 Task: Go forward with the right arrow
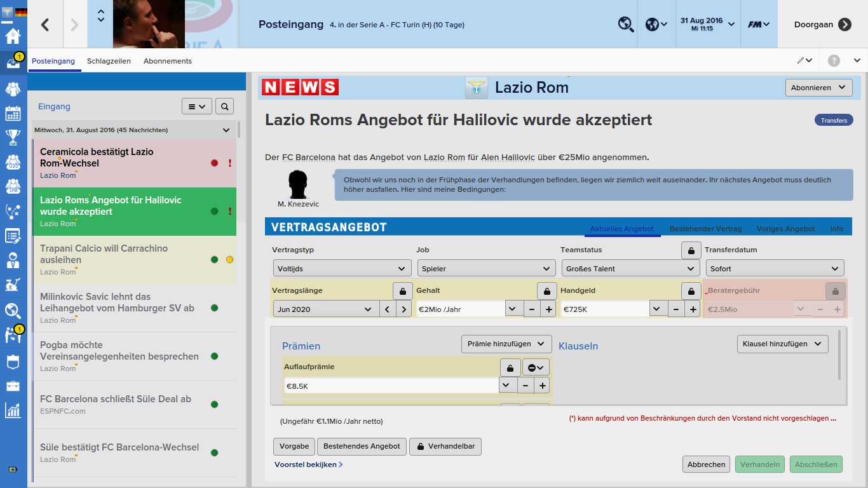74,24
